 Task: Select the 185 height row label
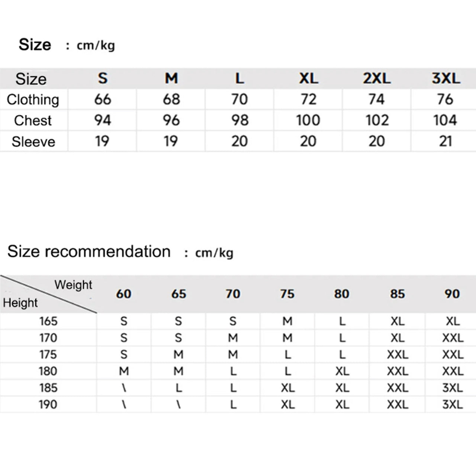48,388
